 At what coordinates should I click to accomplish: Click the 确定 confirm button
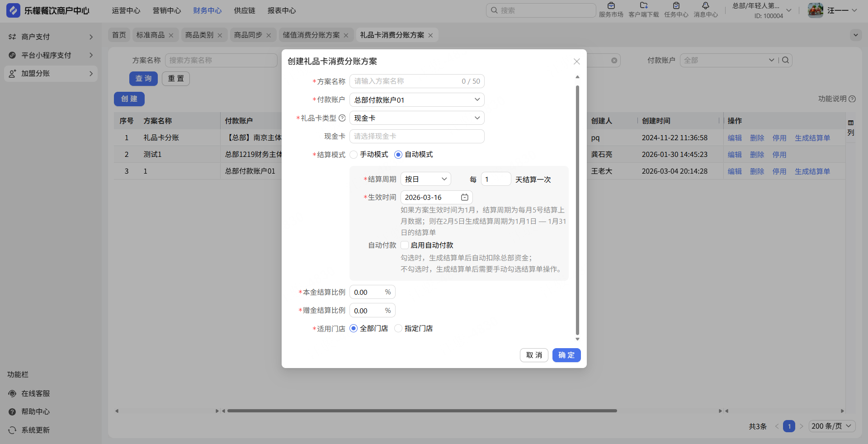click(566, 355)
